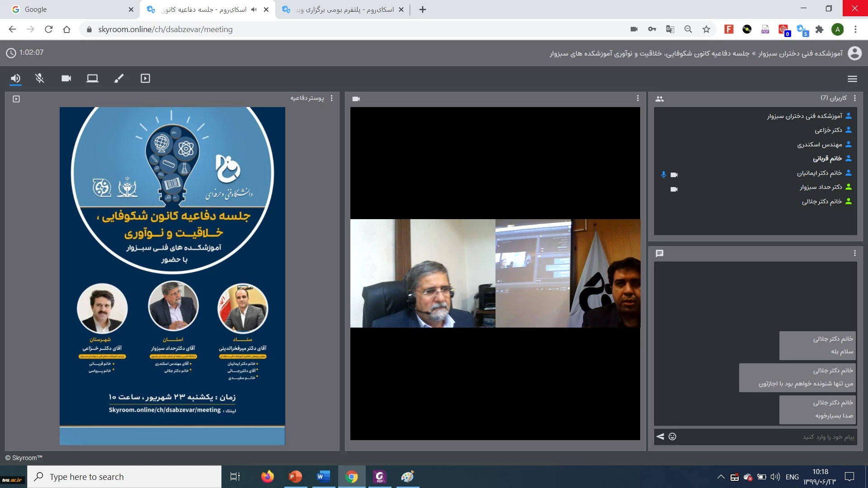This screenshot has width=868, height=488.
Task: Toggle the speaker sound icon in Skyroom toolbar
Action: 15,79
